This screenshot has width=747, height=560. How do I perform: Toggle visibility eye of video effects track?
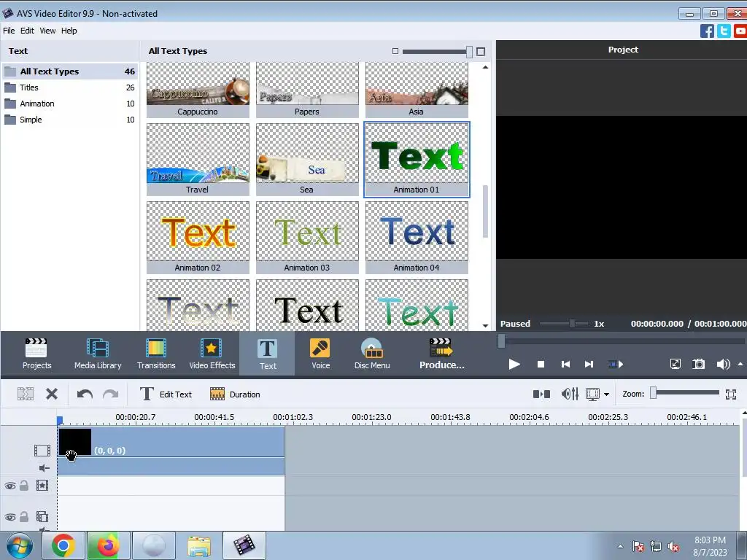point(10,486)
